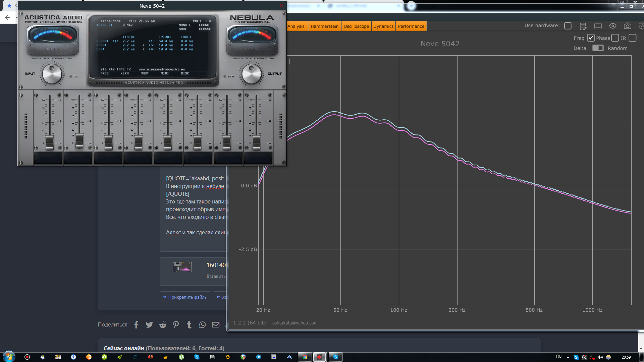Open analyzer settings gear icon

[641, 26]
